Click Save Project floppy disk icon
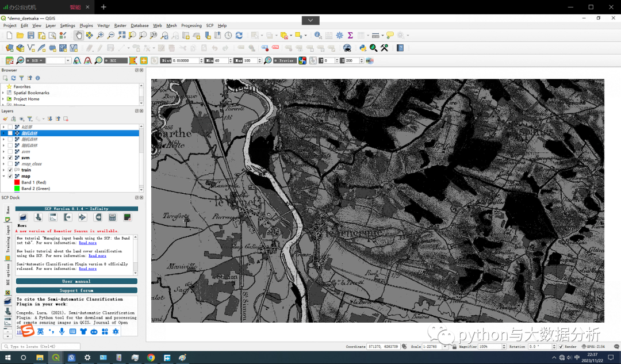 click(32, 36)
